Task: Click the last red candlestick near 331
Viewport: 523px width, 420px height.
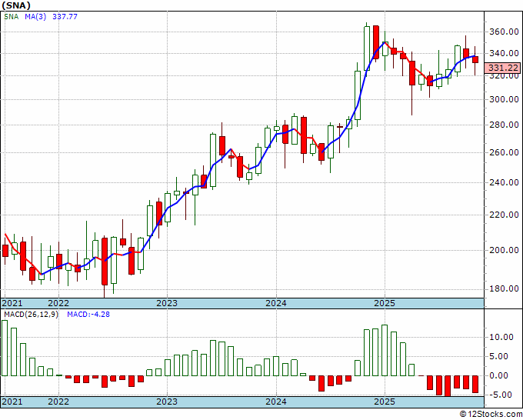Action: coord(475,60)
